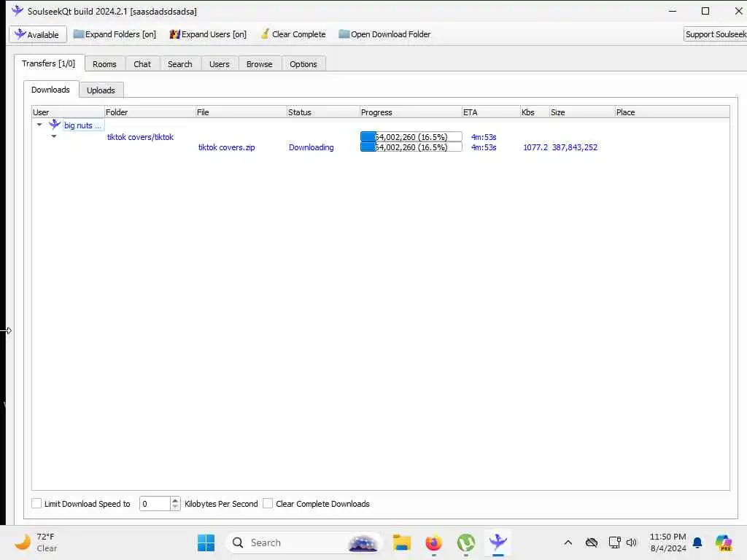Decrease speed limit with down arrow
The width and height of the screenshot is (747, 560).
click(175, 507)
